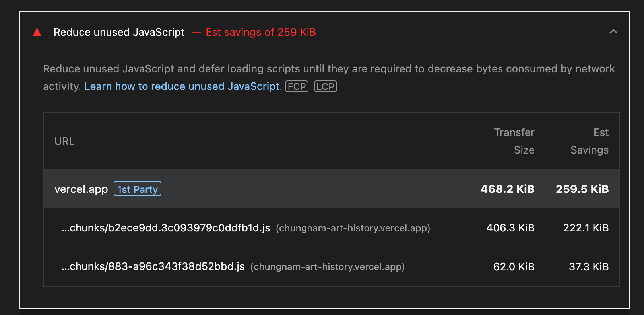
Task: Click the 1st Party badge
Action: [x=138, y=189]
